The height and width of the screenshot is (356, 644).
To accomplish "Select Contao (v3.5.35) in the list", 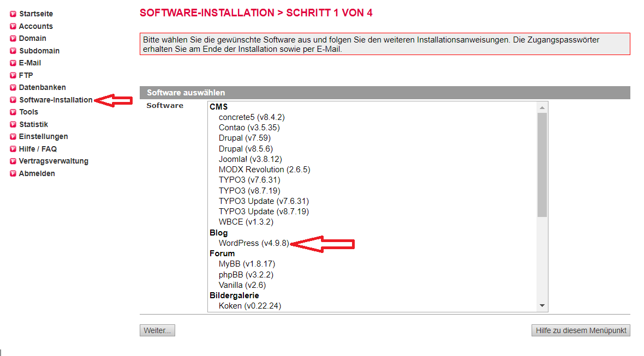I will 249,128.
